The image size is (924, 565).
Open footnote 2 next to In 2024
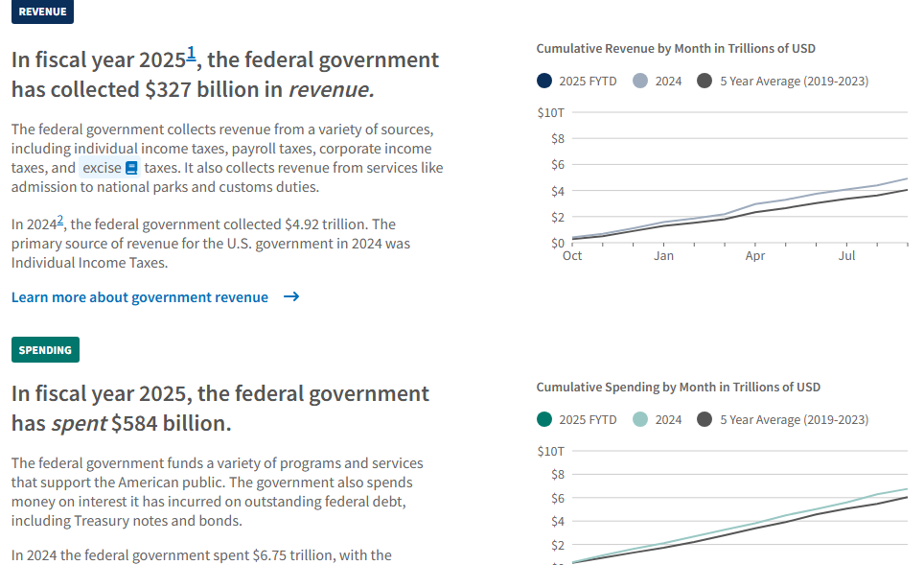coord(60,221)
